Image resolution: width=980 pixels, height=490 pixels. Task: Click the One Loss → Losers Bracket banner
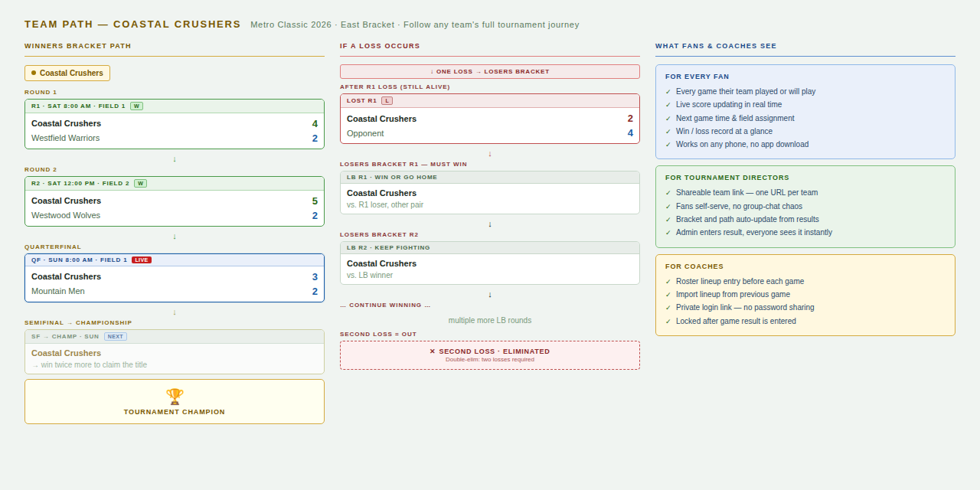[x=490, y=71]
